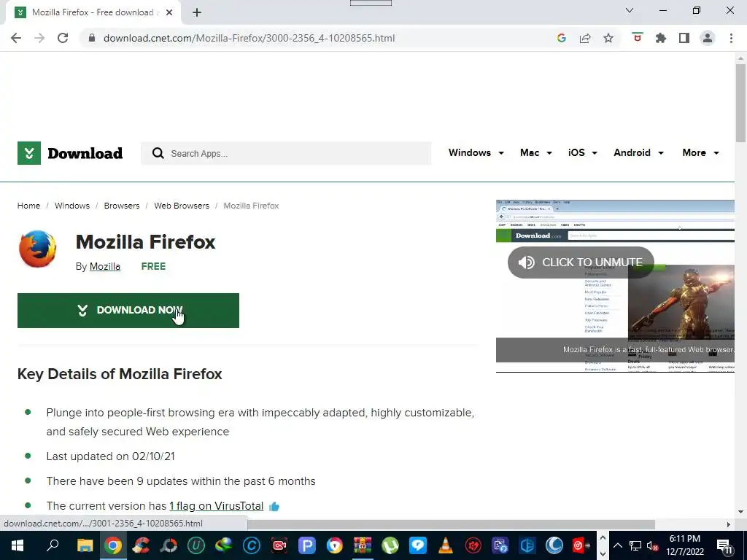Select the Mozilla Firefox browser tab
Screen dimensions: 747x560
click(93, 12)
